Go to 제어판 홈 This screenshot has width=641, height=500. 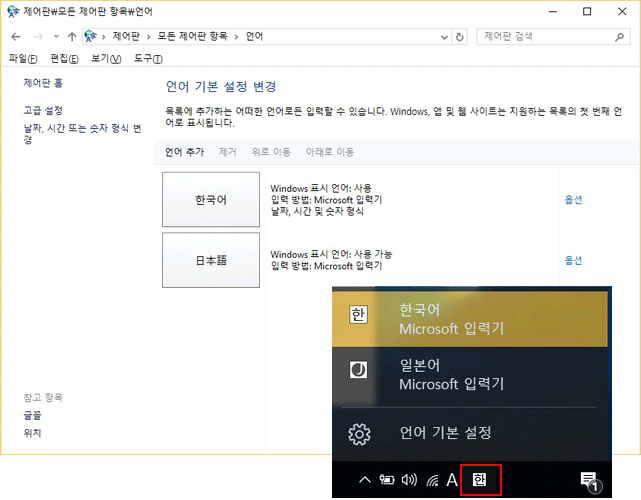pyautogui.click(x=43, y=83)
